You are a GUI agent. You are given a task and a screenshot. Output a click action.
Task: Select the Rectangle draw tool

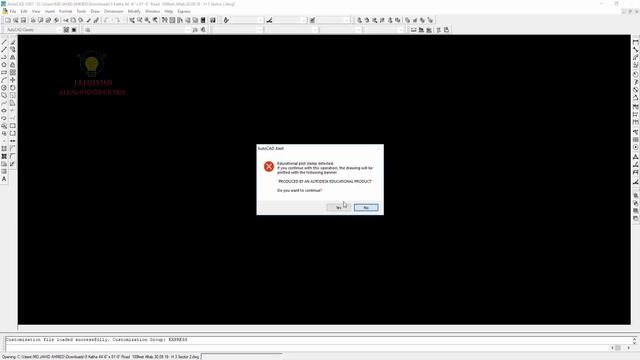click(4, 72)
